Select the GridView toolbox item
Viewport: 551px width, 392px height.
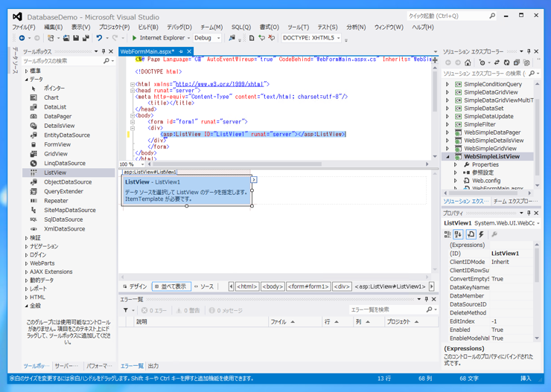click(x=56, y=154)
